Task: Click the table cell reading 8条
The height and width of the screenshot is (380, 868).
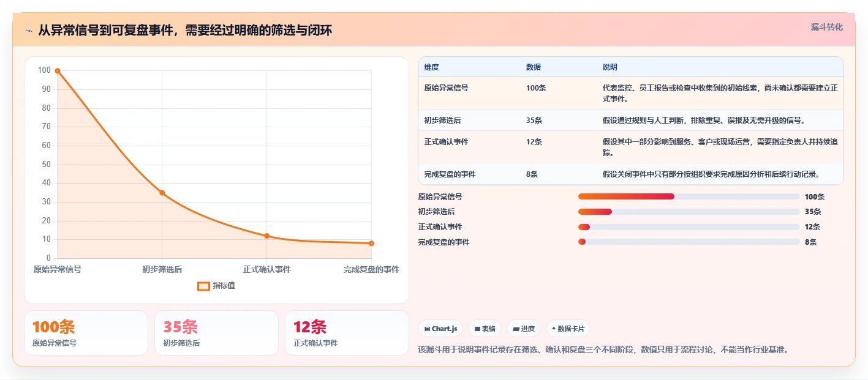Action: [x=532, y=174]
